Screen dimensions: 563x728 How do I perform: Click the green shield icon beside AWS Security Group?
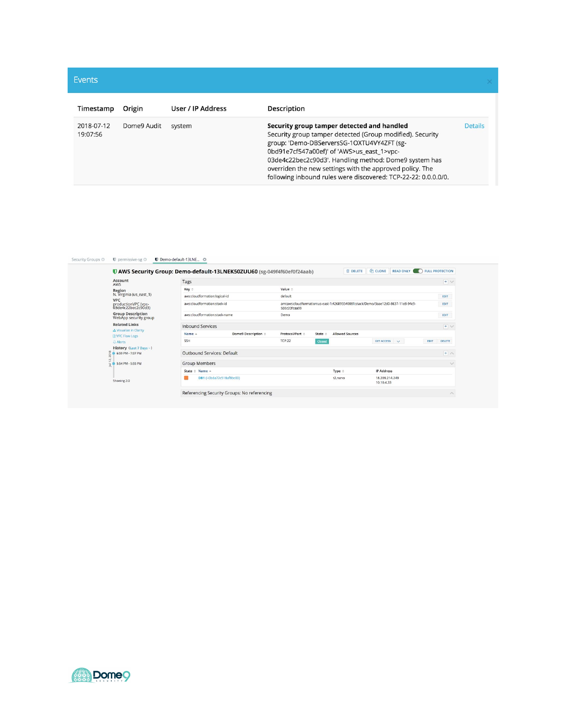(x=115, y=272)
